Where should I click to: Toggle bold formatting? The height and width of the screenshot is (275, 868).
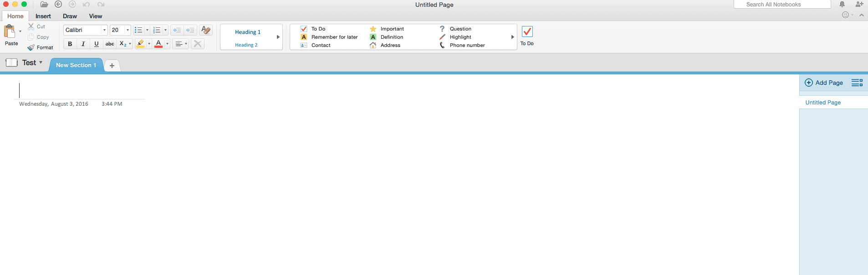(70, 44)
